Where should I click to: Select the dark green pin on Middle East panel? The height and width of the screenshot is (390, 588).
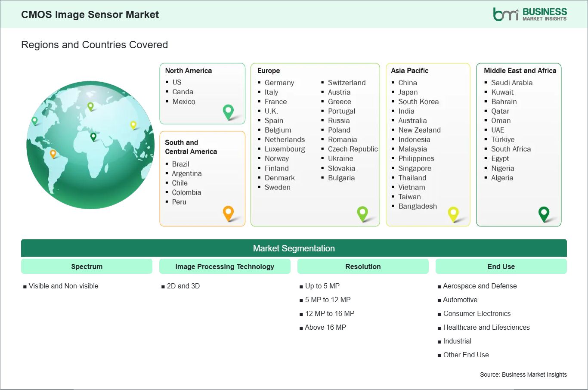[x=544, y=213]
